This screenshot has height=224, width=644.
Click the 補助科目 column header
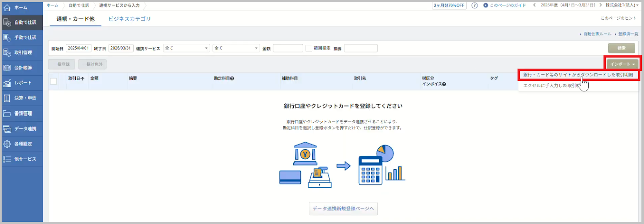(x=290, y=79)
